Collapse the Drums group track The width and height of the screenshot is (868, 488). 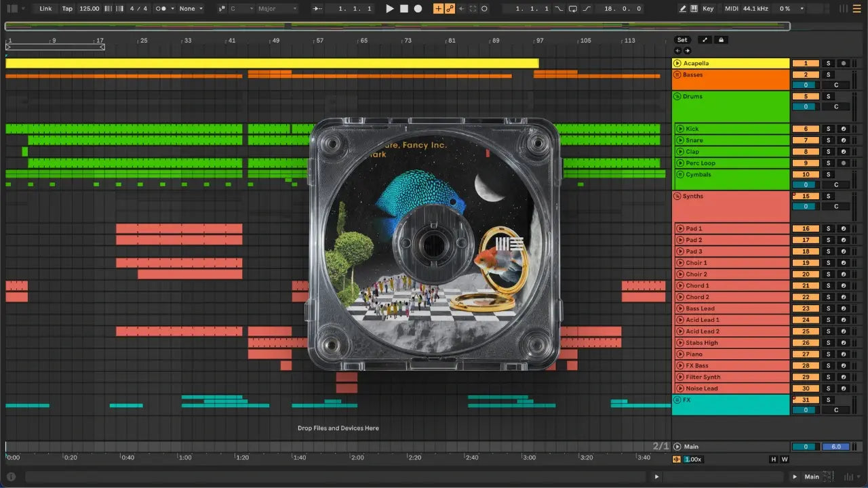point(677,96)
